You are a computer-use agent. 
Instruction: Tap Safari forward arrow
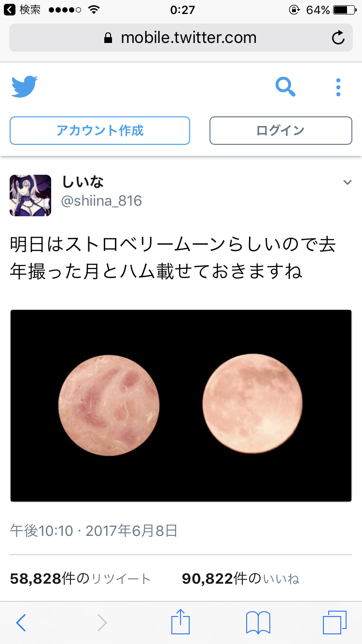coord(102,623)
